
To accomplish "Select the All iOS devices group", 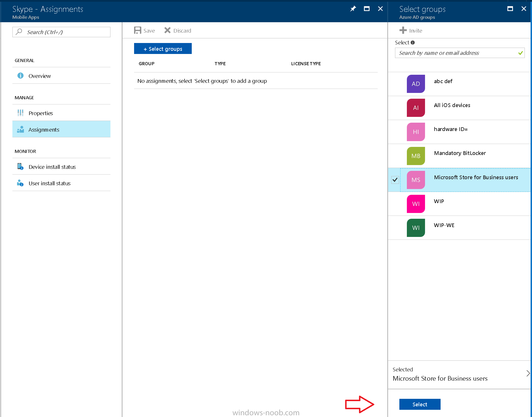I will (459, 108).
